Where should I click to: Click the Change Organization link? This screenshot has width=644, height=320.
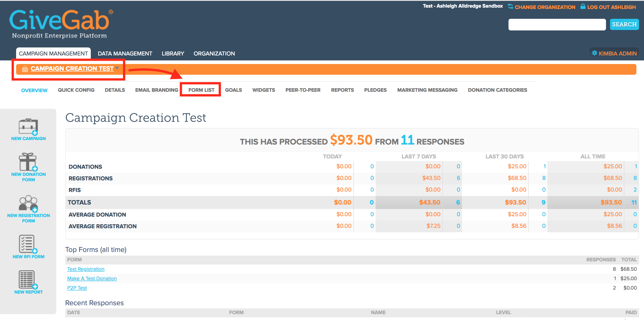545,7
